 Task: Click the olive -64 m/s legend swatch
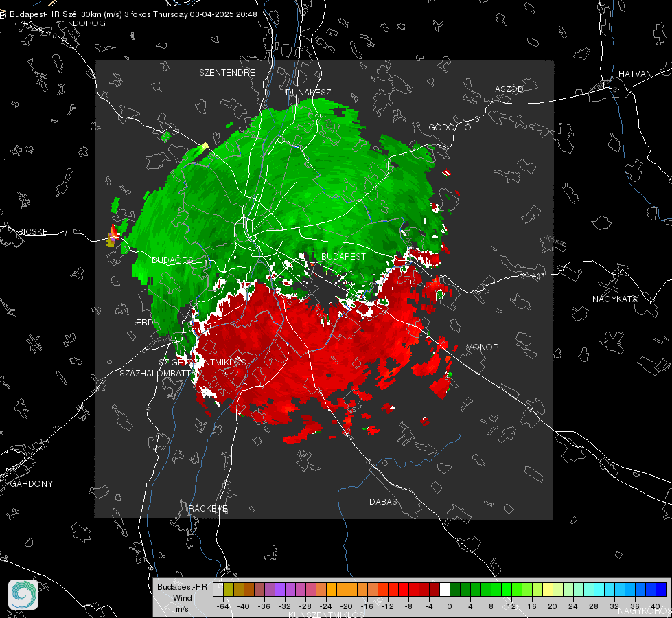tap(228, 589)
